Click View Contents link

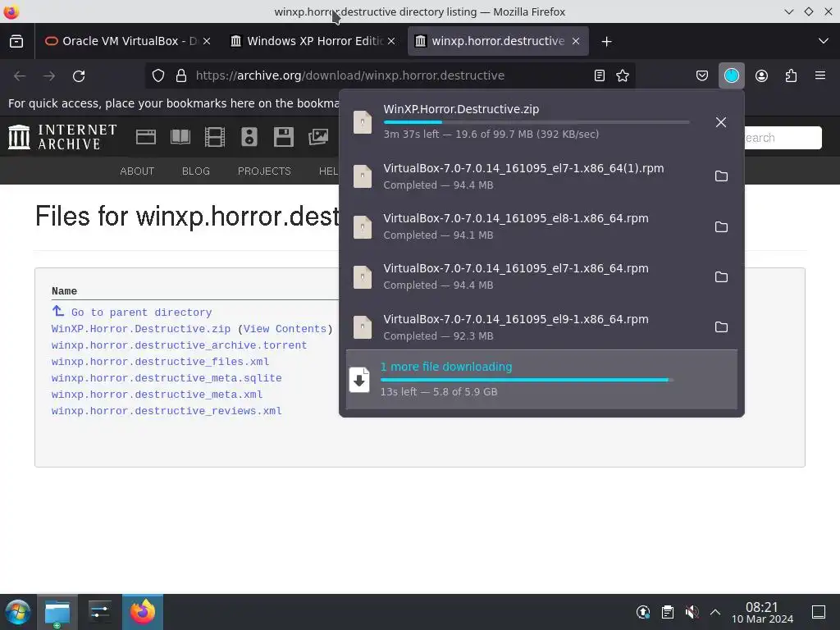(x=285, y=329)
